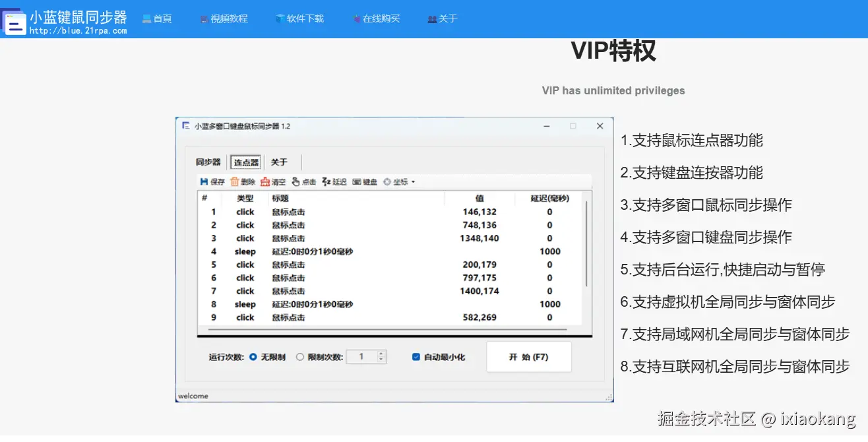
Task: Click the vertical scrollbar of the action list
Action: coord(586,244)
